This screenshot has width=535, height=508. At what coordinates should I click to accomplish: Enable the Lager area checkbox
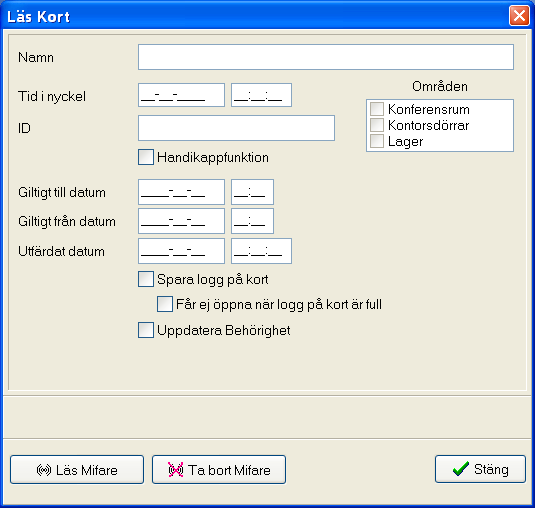coord(377,141)
